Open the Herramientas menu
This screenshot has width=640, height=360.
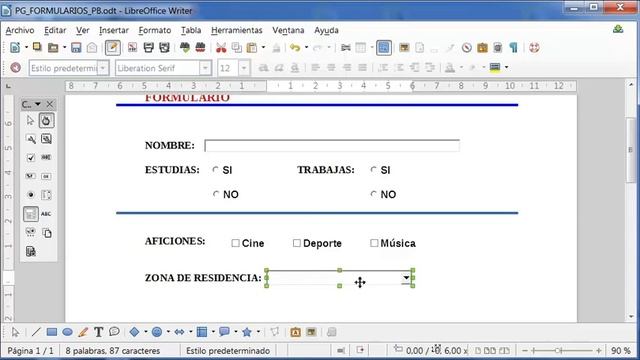point(236,30)
